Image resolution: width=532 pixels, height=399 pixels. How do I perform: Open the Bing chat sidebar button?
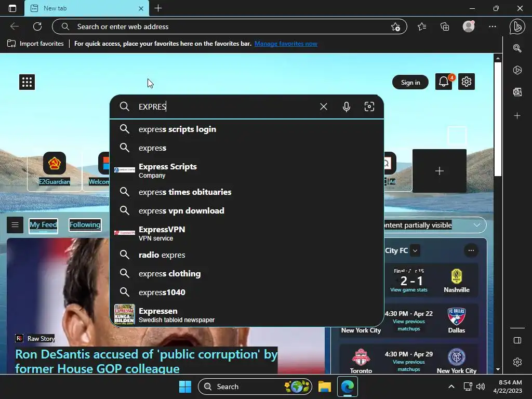pyautogui.click(x=517, y=27)
